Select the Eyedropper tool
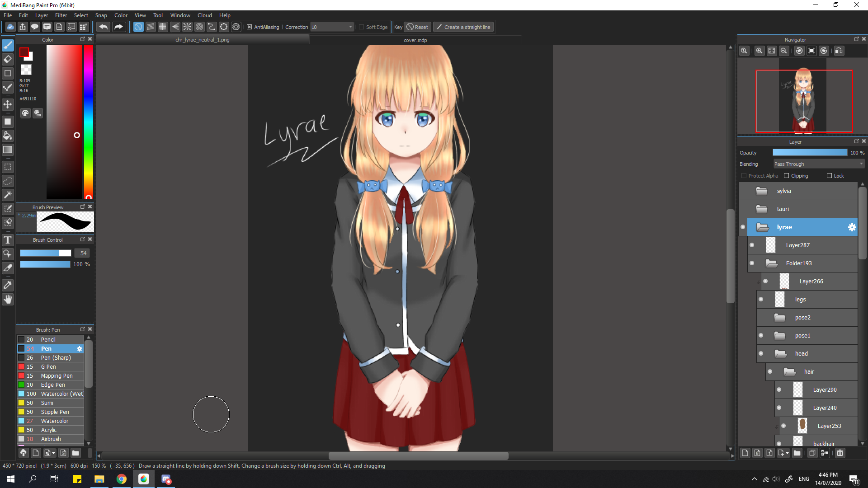This screenshot has height=488, width=868. (x=8, y=285)
